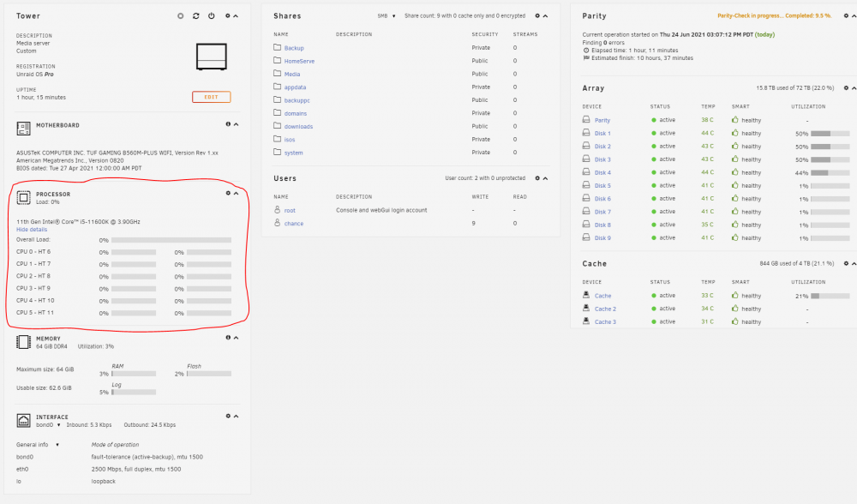The image size is (857, 504).
Task: Click Cache 3 SMART healthy thumbs-up icon
Action: tap(734, 321)
